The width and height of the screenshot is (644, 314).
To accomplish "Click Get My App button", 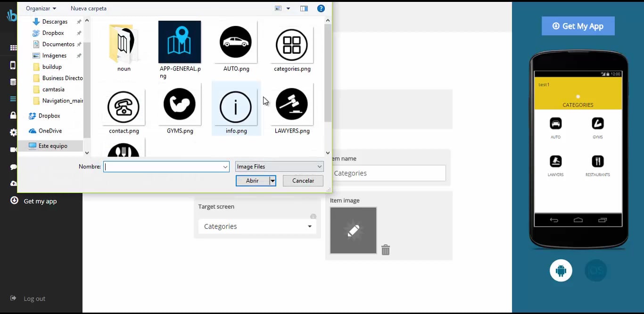I will click(578, 26).
